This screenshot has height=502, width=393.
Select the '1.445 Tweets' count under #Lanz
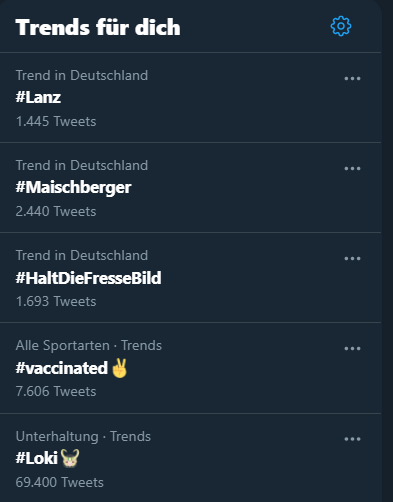56,121
